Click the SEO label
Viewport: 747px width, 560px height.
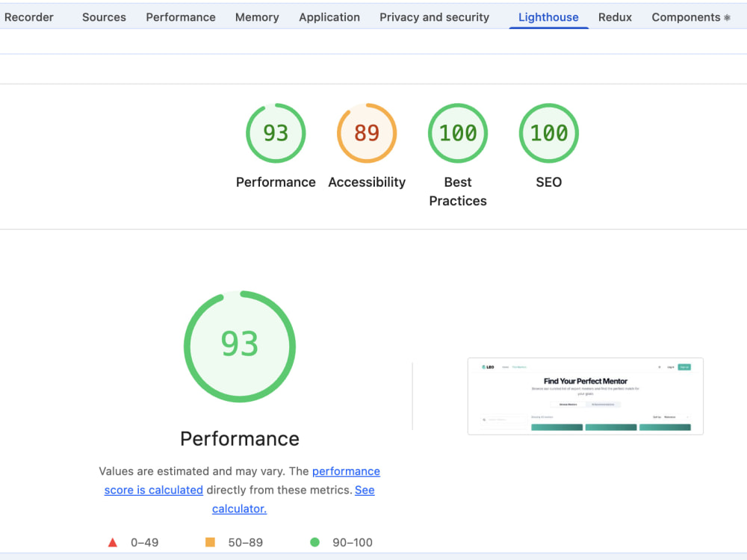(x=549, y=182)
